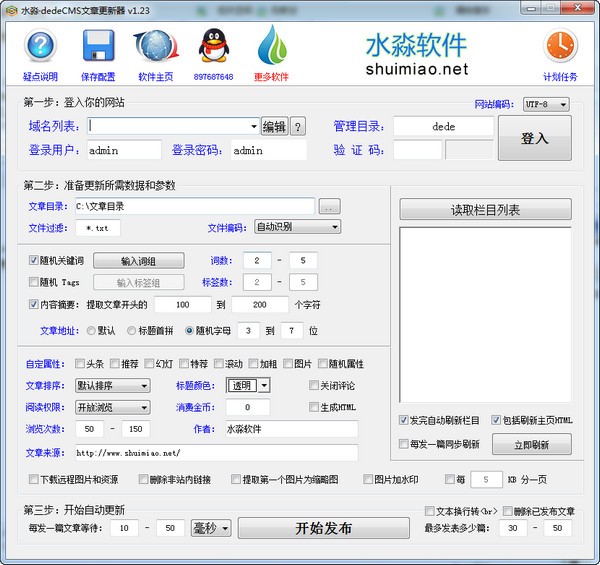Enable 提取第一个图片为缩略图 checkbox
The width and height of the screenshot is (600, 565).
click(x=236, y=479)
